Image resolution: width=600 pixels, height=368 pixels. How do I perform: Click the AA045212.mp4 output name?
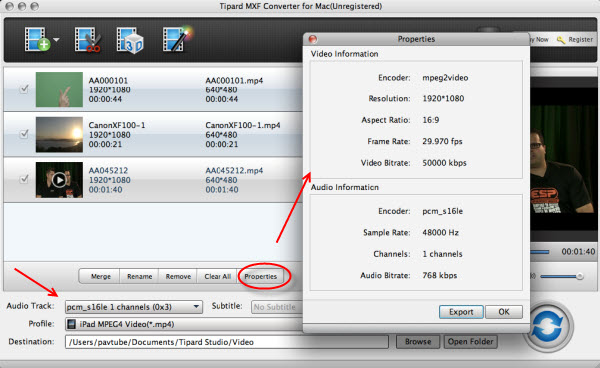click(234, 170)
